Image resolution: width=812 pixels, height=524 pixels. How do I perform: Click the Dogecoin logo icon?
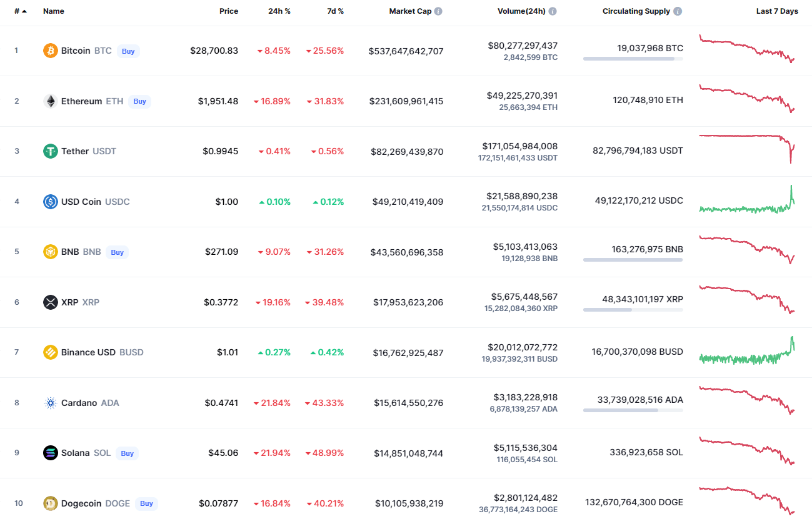pos(51,503)
